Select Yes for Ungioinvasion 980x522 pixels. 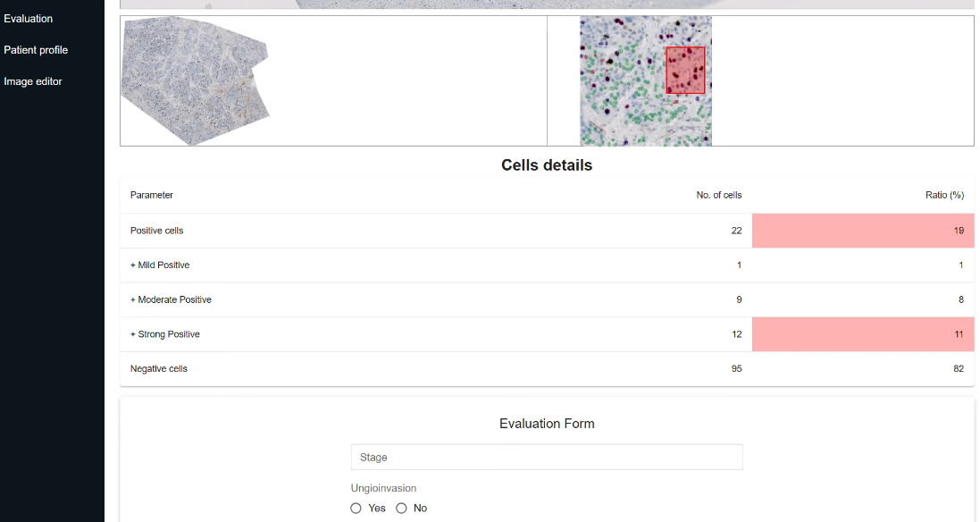click(x=356, y=509)
